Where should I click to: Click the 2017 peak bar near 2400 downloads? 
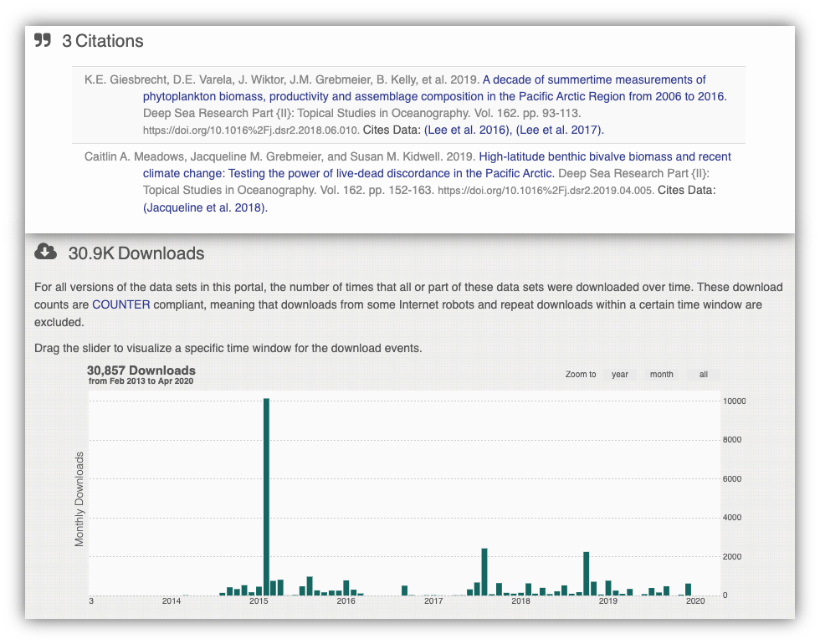click(484, 572)
